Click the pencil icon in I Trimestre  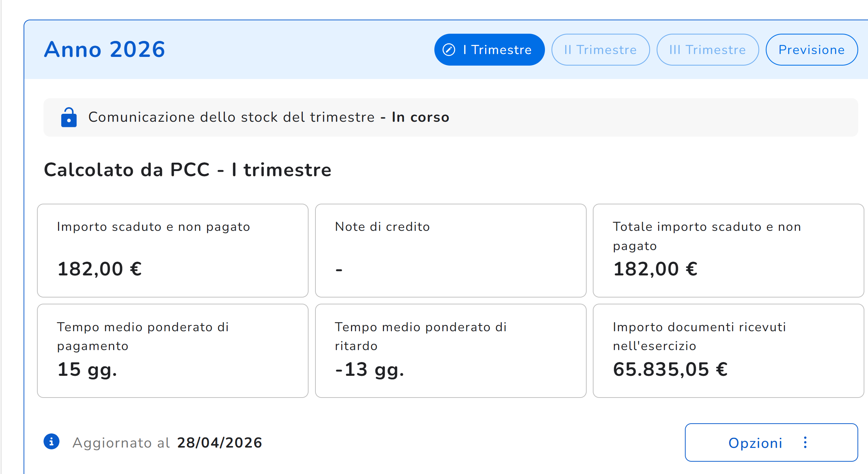click(x=449, y=50)
